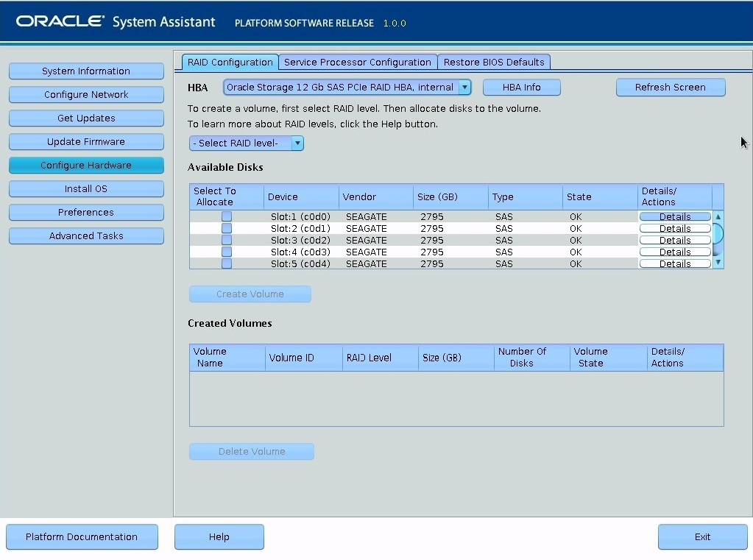Click the Create Volume button

pyautogui.click(x=250, y=294)
